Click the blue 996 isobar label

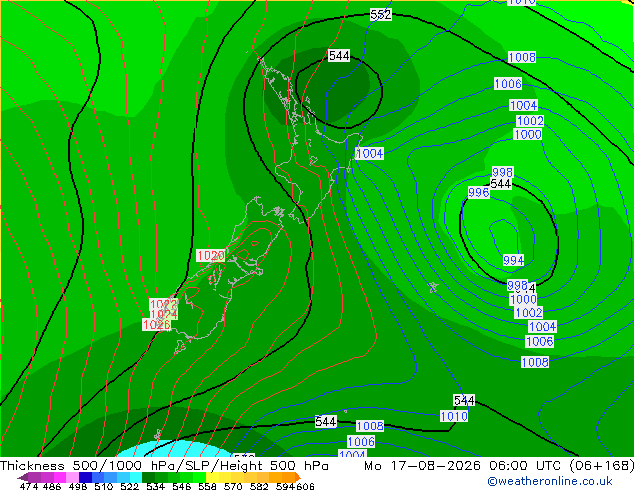click(479, 192)
